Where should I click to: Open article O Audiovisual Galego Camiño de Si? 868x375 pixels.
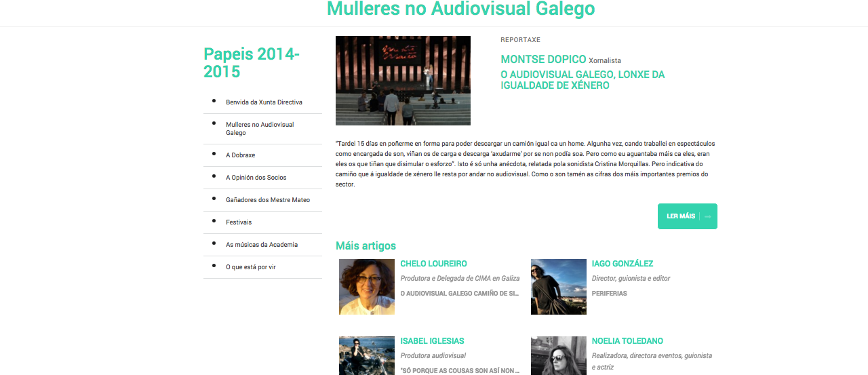(x=460, y=294)
